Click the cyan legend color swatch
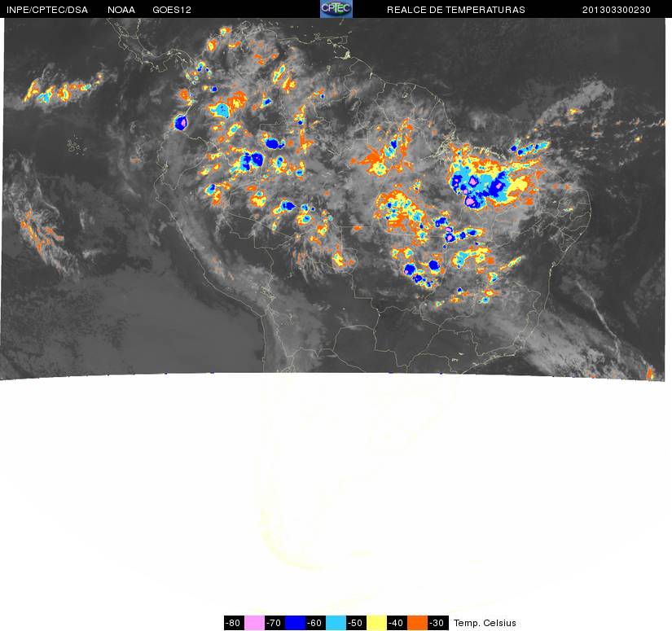The height and width of the screenshot is (631, 672). [336, 623]
